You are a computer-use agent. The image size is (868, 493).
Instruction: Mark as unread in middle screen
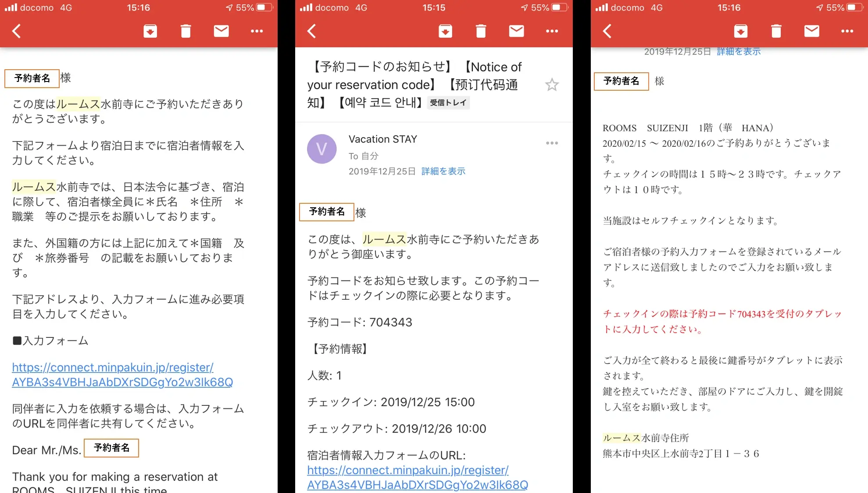[516, 31]
